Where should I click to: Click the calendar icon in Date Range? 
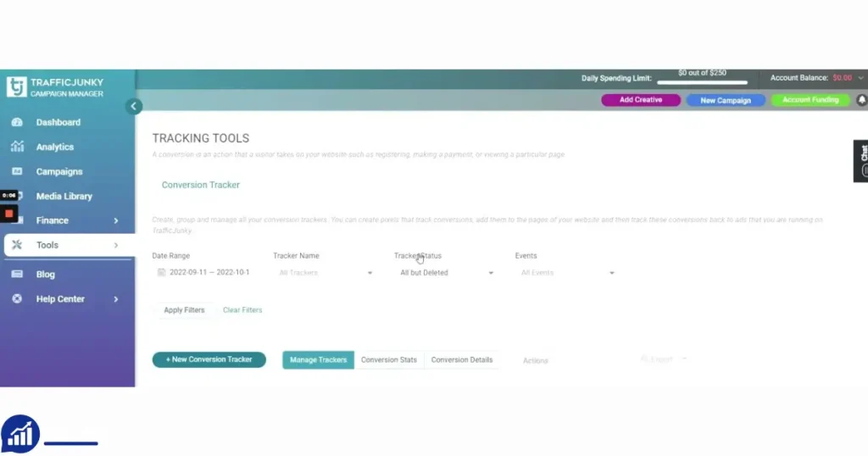(162, 272)
